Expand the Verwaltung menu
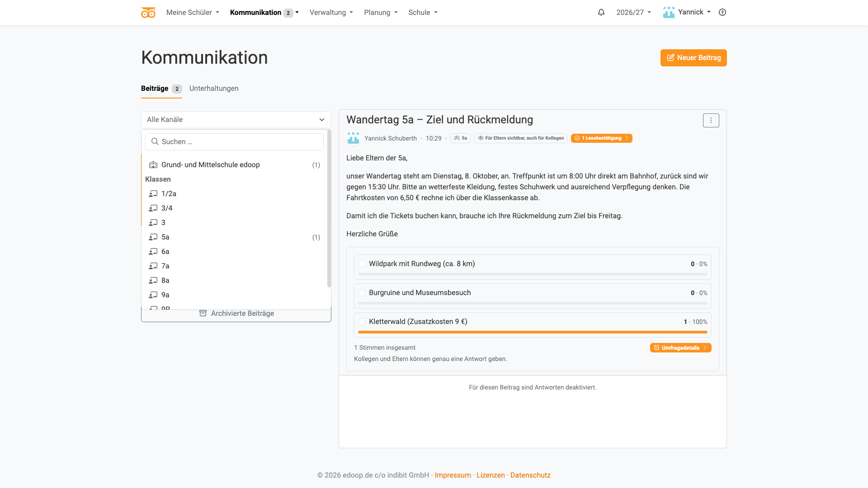The height and width of the screenshot is (488, 868). [x=331, y=13]
